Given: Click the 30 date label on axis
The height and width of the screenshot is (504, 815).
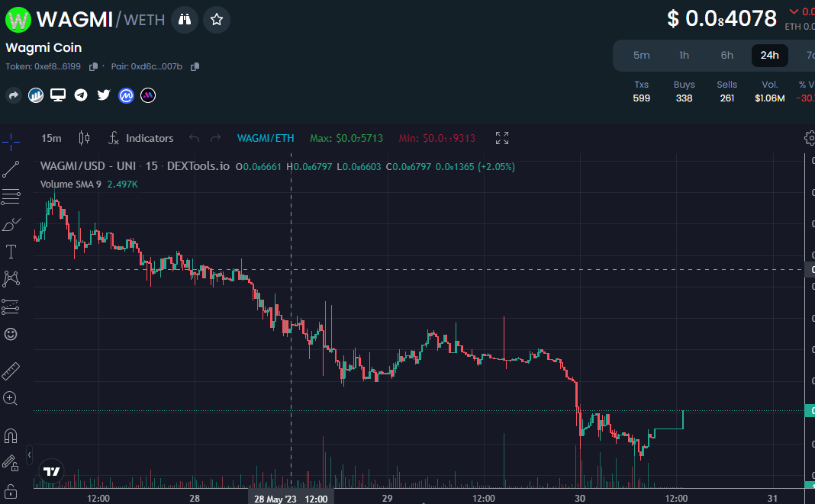Looking at the screenshot, I should [580, 499].
